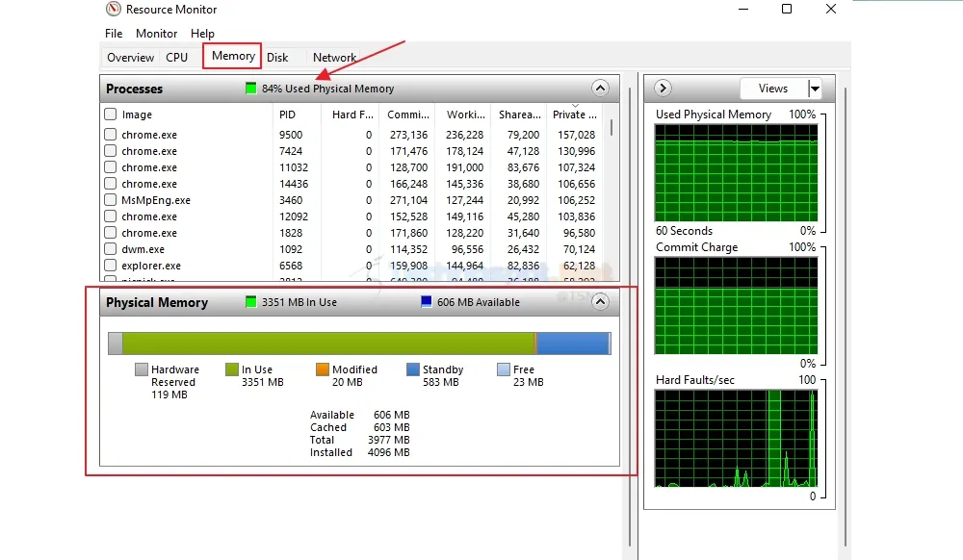Sort by the Image column header

pyautogui.click(x=187, y=115)
